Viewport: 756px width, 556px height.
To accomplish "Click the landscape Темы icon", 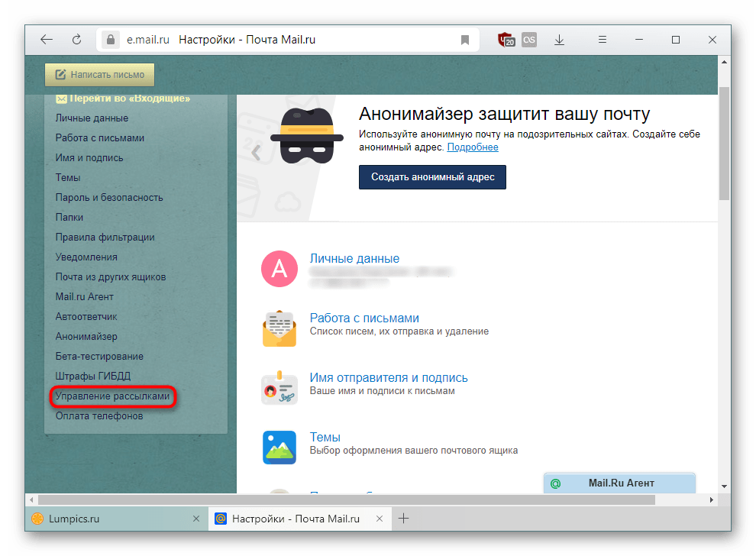I will (x=279, y=447).
